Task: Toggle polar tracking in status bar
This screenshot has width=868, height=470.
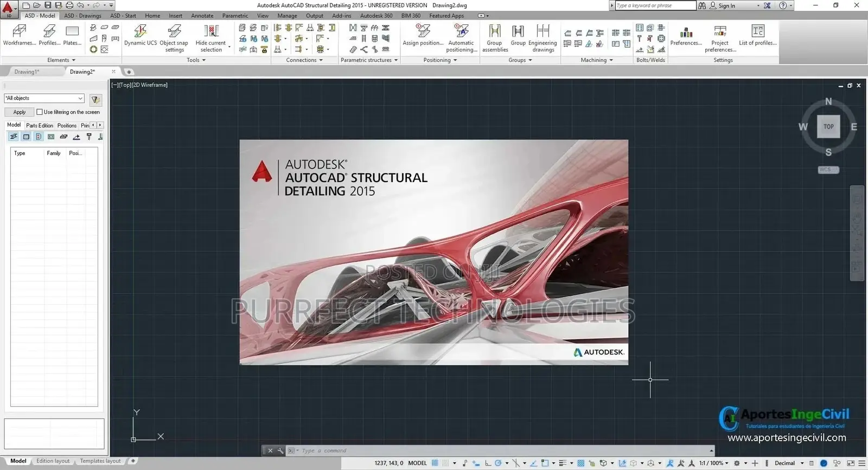Action: coord(498,463)
